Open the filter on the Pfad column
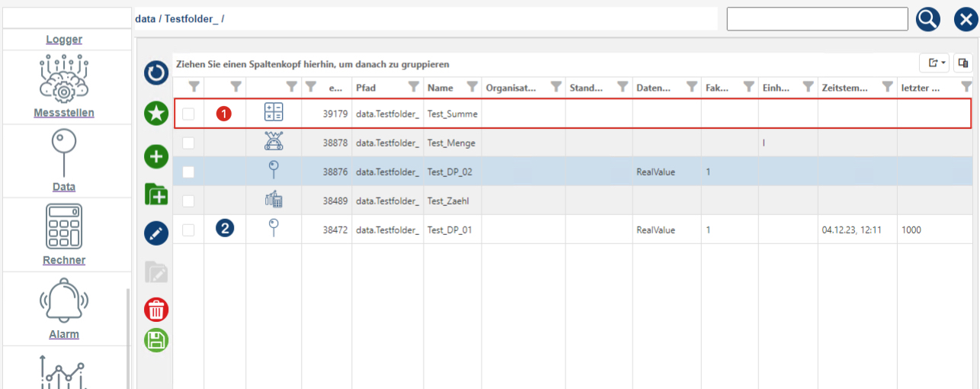This screenshot has width=980, height=389. coord(413,87)
